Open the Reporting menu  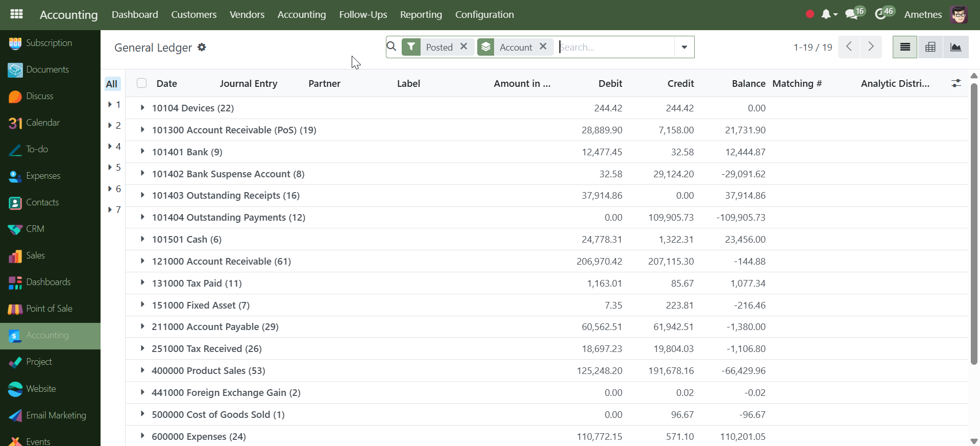coord(421,14)
